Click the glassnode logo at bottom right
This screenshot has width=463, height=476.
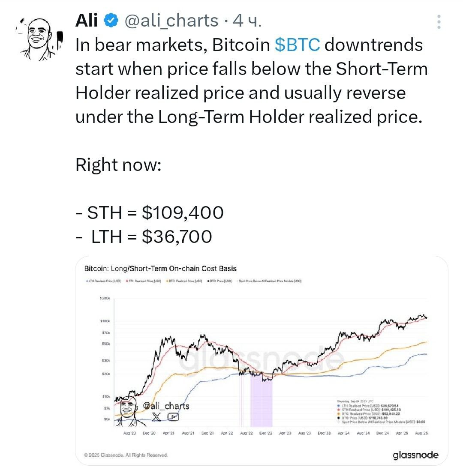click(x=415, y=455)
